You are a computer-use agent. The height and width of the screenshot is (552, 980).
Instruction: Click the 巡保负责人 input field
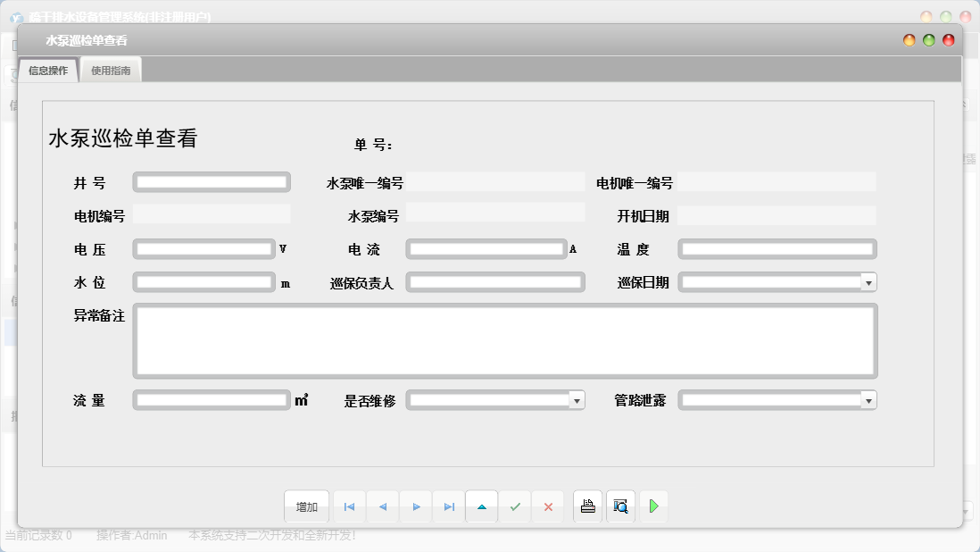(495, 282)
